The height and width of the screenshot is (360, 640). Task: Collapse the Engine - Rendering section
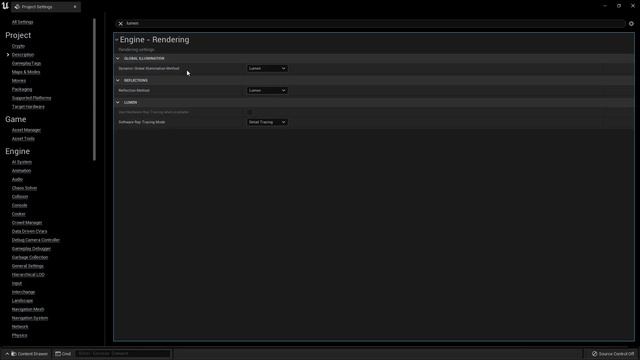[117, 40]
